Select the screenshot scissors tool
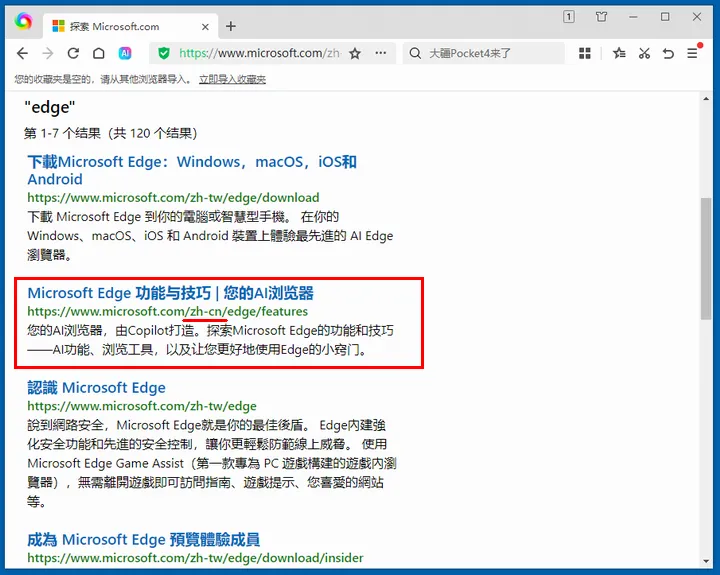Viewport: 720px width, 575px height. click(644, 53)
